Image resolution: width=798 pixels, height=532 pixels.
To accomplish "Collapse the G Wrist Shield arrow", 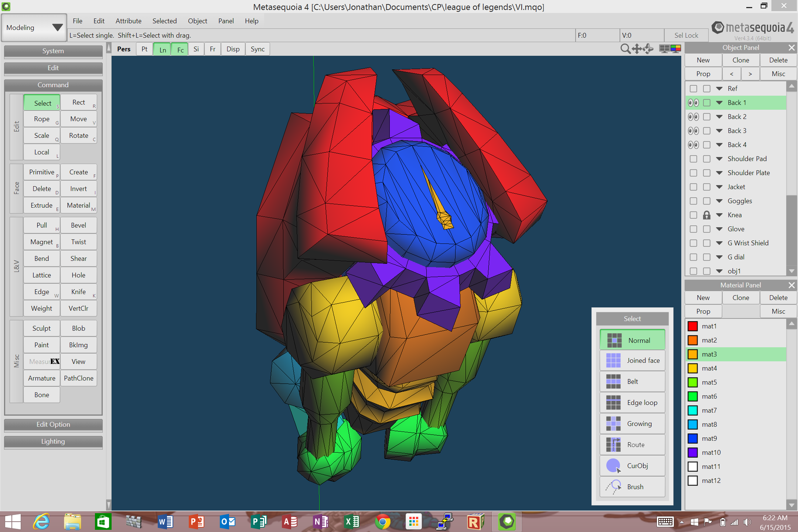I will click(719, 243).
